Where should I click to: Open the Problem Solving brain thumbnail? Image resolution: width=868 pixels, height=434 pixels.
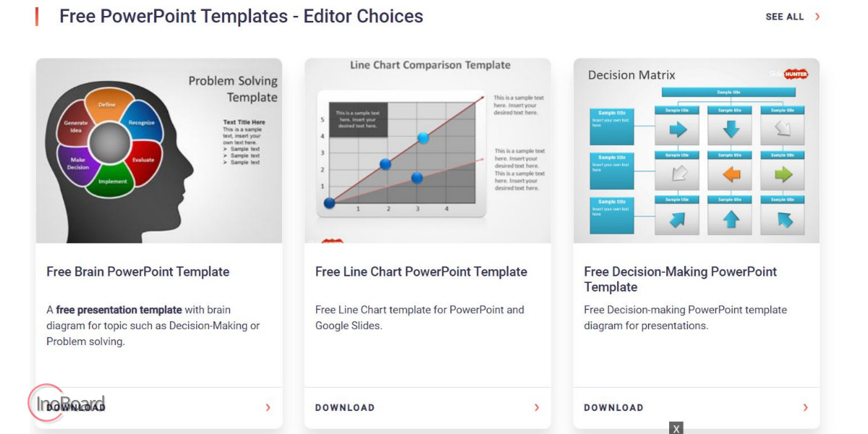point(159,150)
